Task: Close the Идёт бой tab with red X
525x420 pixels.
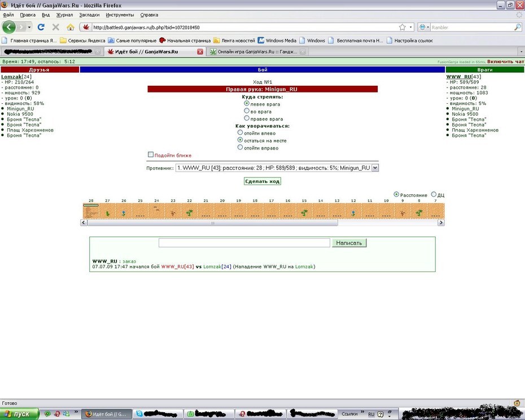Action: click(200, 51)
